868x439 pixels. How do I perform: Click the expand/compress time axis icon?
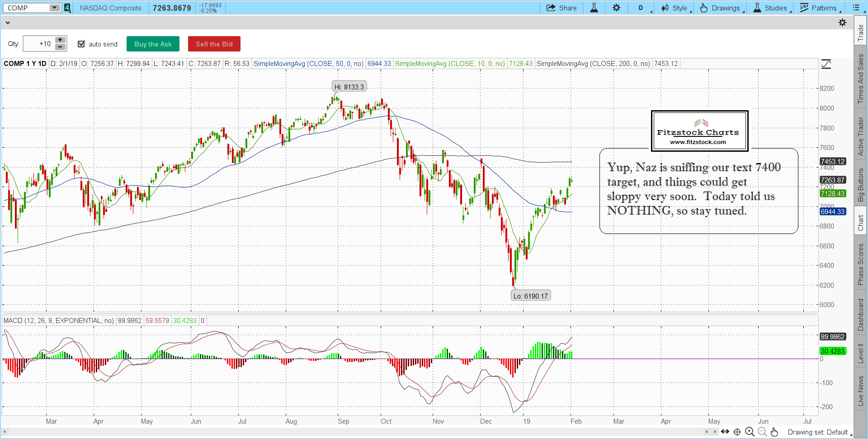click(725, 432)
